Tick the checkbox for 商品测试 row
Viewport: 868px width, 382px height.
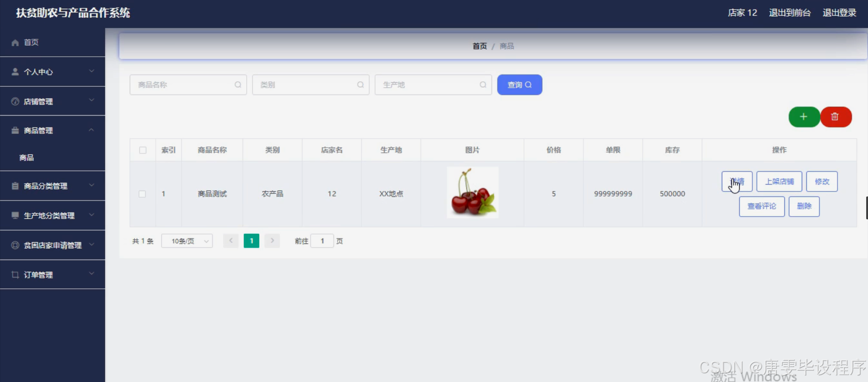coord(142,194)
